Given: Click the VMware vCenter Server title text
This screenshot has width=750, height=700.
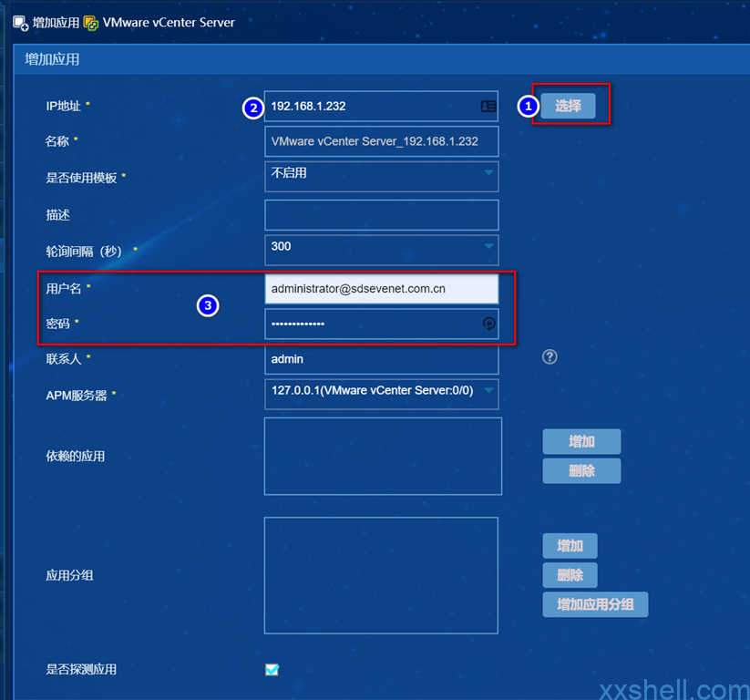Looking at the screenshot, I should (169, 23).
